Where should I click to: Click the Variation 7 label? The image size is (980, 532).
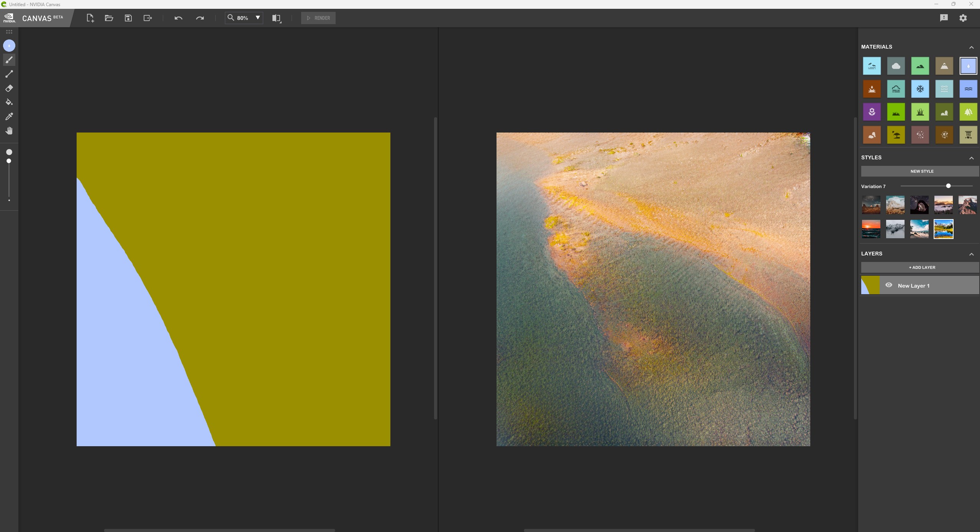pos(873,187)
